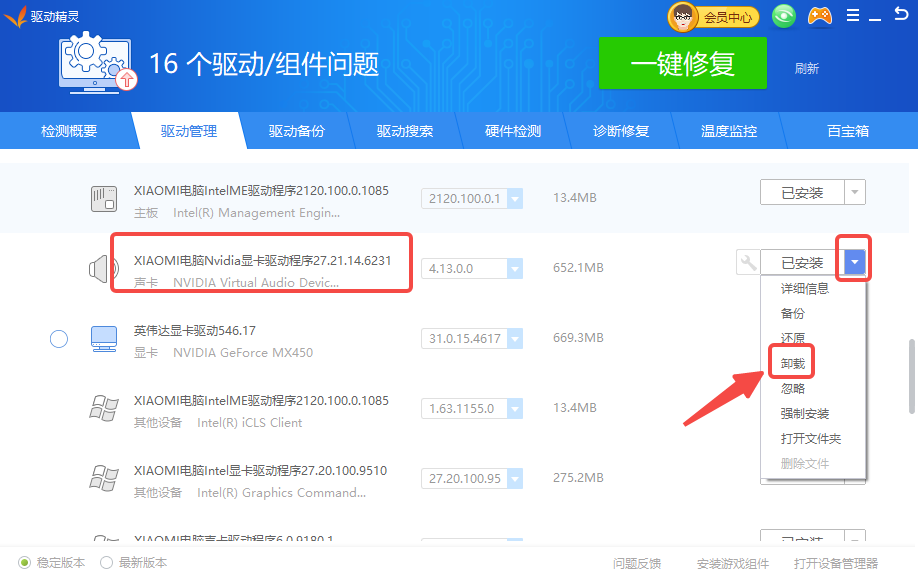Select the circle beside 英伟达显卡驱动546.17
The height and width of the screenshot is (576, 918).
point(59,339)
